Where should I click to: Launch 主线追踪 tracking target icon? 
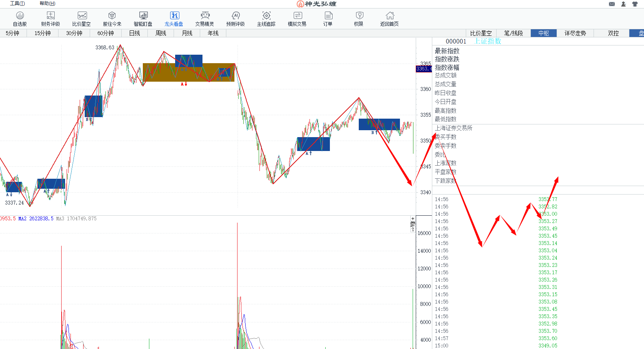[266, 18]
